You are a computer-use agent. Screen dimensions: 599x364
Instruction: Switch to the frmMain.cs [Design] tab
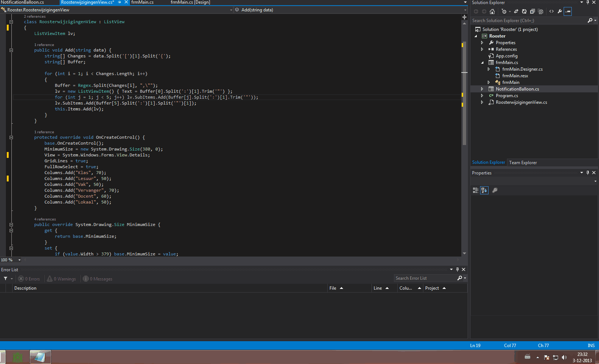(x=190, y=3)
